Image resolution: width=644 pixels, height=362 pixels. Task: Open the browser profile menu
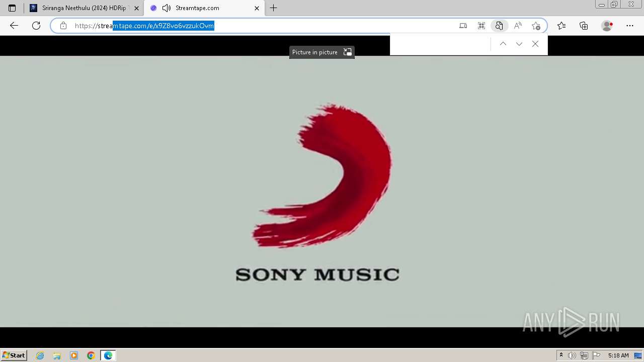point(607,26)
